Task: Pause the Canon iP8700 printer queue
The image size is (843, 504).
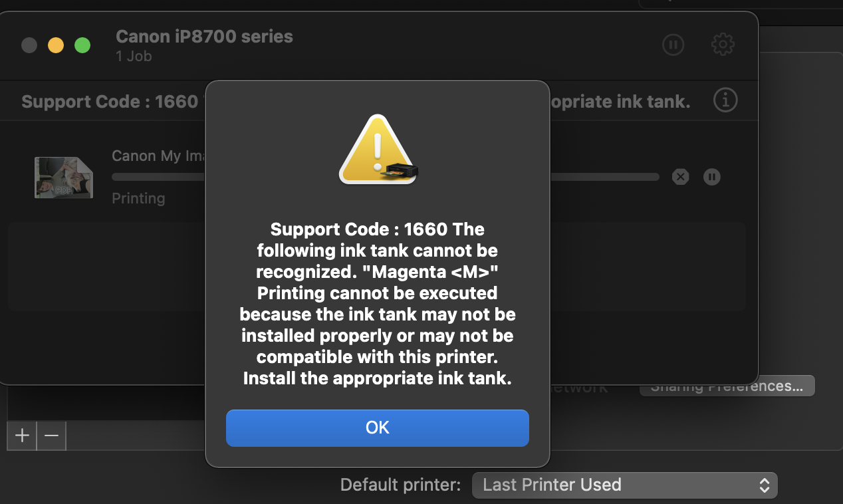Action: [x=673, y=45]
